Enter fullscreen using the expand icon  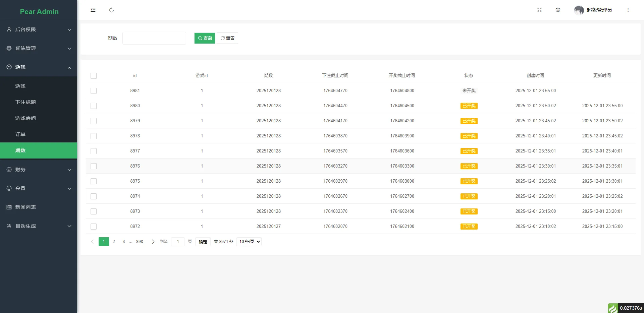click(539, 10)
